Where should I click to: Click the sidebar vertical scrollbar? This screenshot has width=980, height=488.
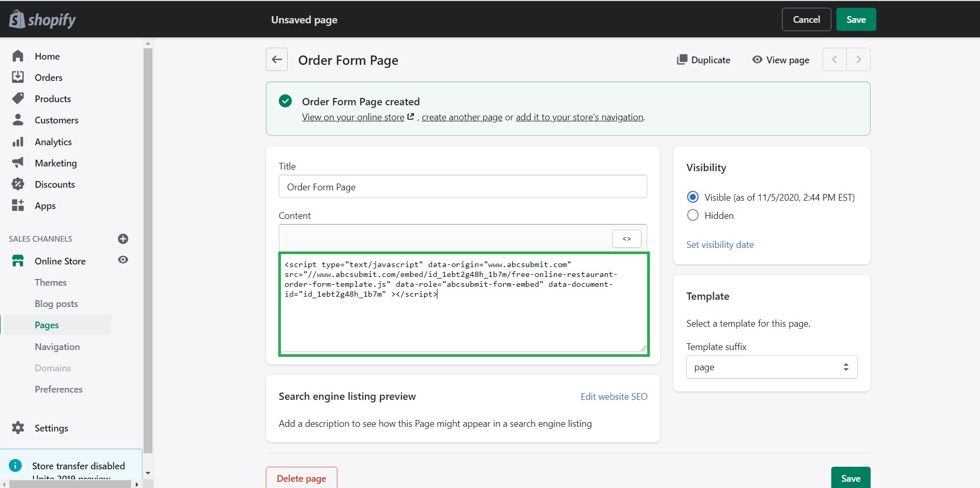coord(148,251)
